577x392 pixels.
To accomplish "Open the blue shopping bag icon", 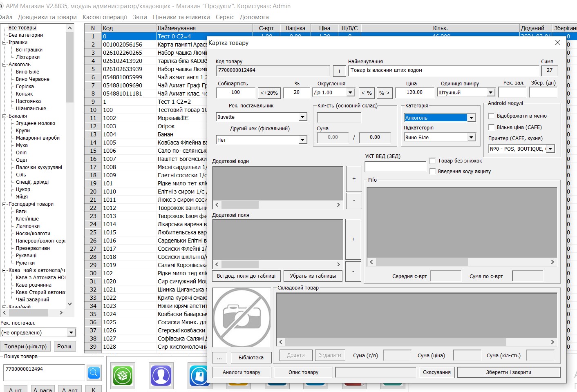I will click(x=199, y=375).
